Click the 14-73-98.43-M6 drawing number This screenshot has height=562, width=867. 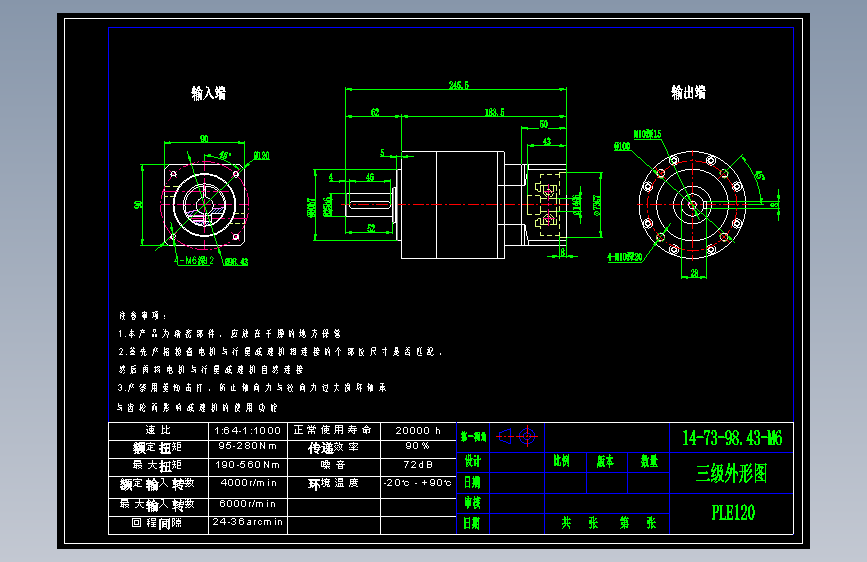coord(732,438)
